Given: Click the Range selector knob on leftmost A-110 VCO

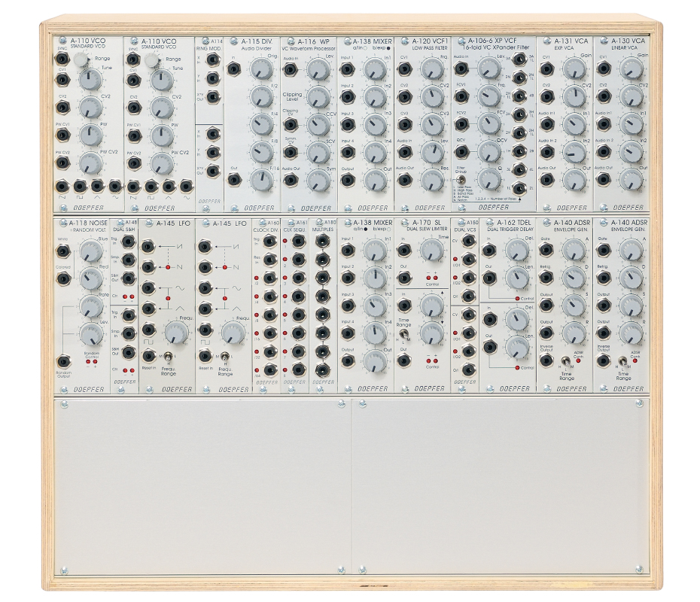Looking at the screenshot, I should [x=82, y=59].
